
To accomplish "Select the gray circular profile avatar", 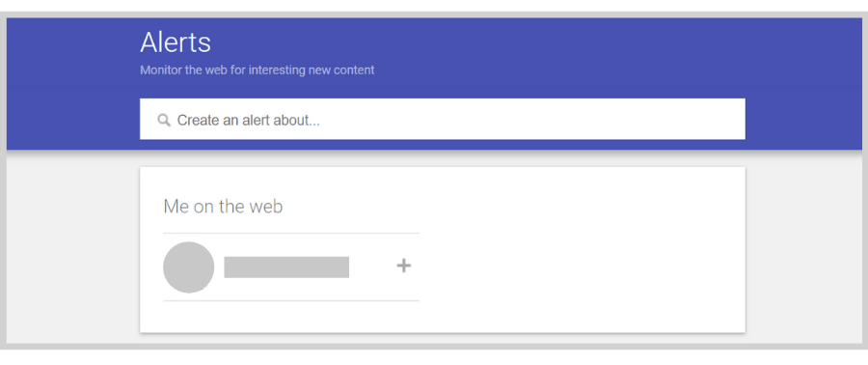I will pyautogui.click(x=189, y=267).
